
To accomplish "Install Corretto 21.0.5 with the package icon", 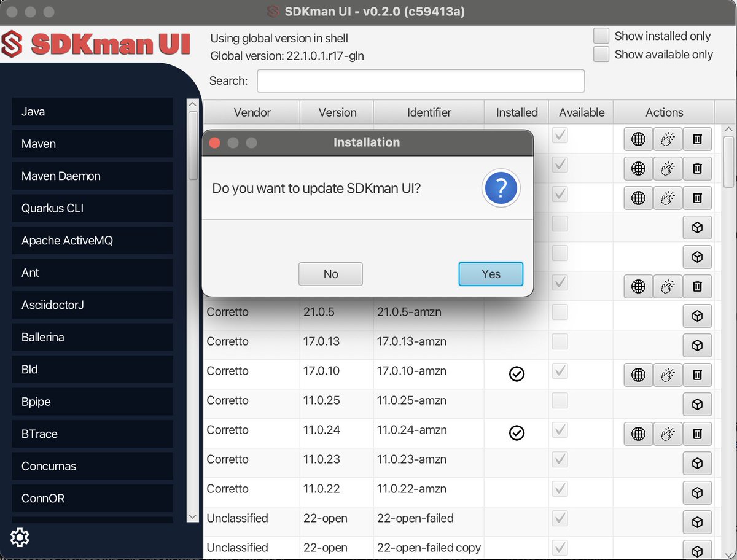I will click(x=697, y=316).
